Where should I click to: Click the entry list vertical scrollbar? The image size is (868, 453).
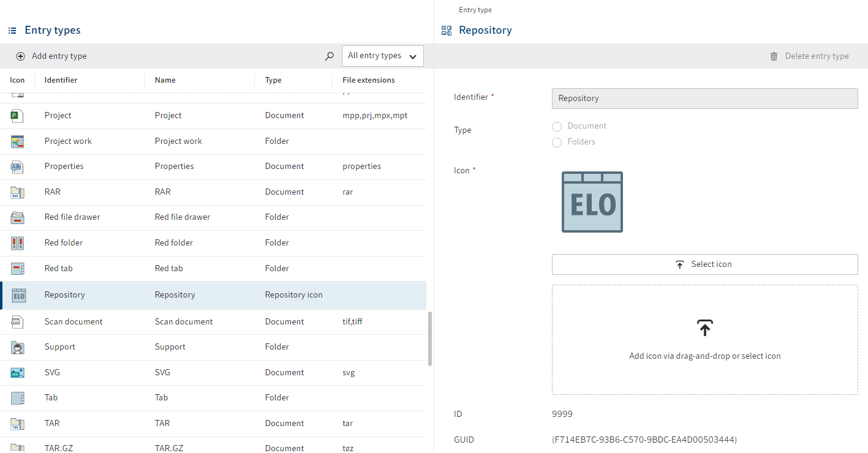click(x=430, y=339)
